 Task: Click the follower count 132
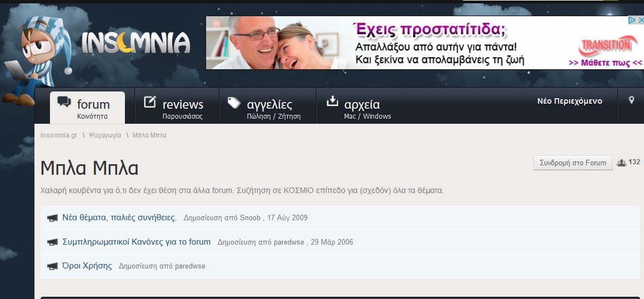tap(634, 162)
